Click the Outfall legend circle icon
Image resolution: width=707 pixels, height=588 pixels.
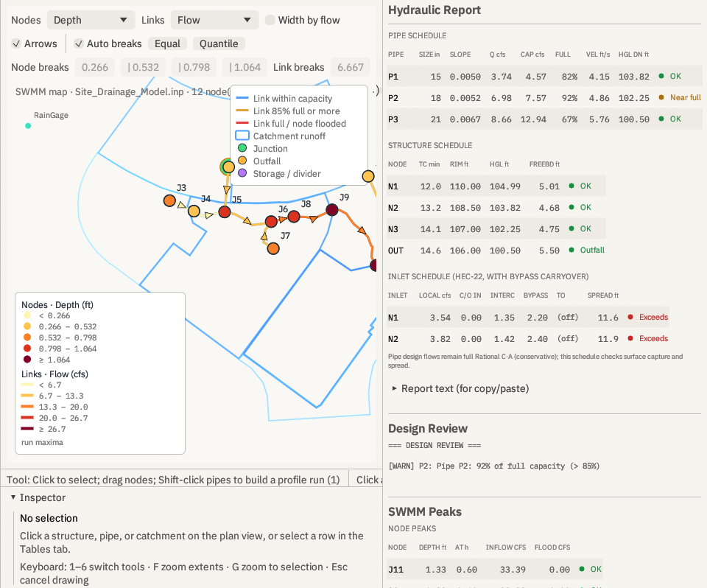(x=242, y=161)
